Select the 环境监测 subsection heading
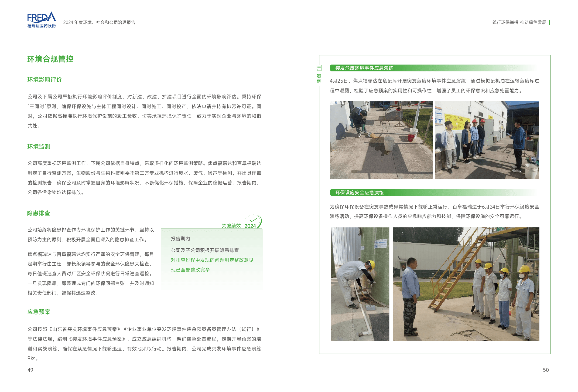Image resolution: width=578 pixels, height=392 pixels. (39, 147)
